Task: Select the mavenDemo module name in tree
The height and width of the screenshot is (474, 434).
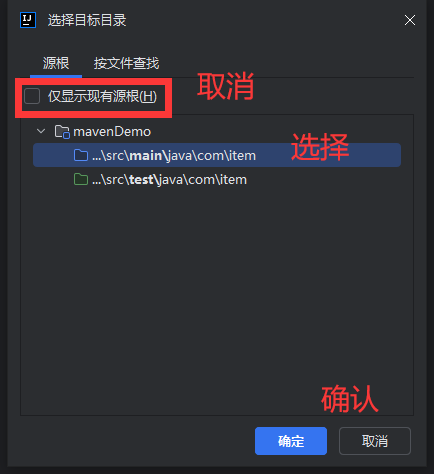Action: click(x=112, y=132)
